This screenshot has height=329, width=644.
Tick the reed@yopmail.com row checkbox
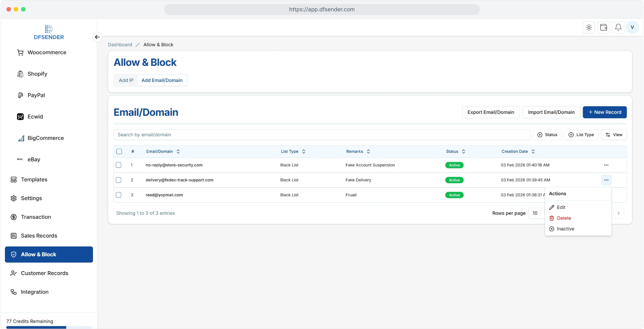click(x=119, y=195)
